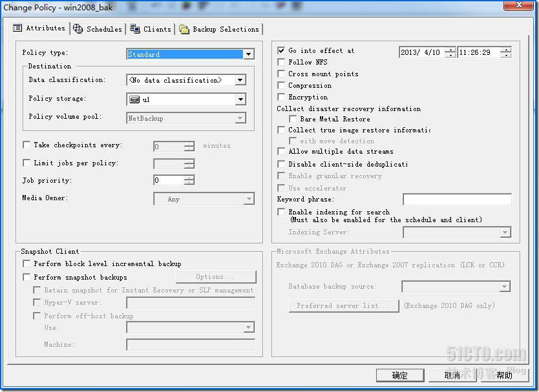Screen dimensions: 539x392
Task: Open the Schedules tab
Action: tap(98, 29)
